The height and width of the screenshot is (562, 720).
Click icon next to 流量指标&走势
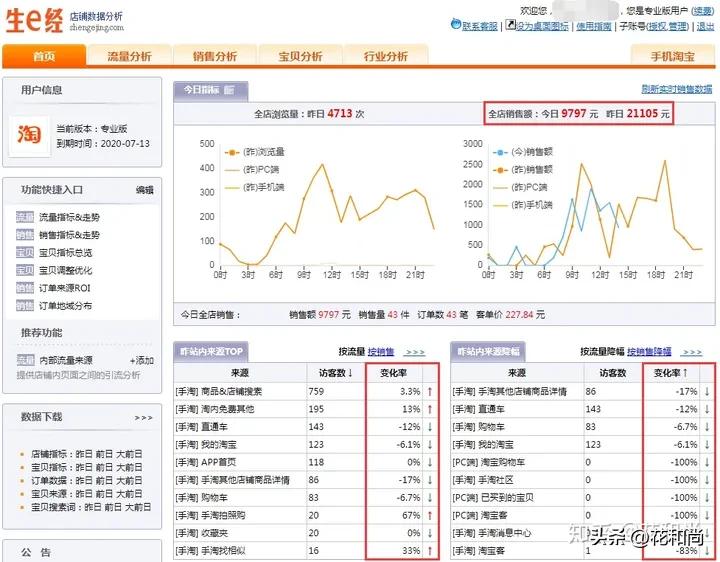point(25,217)
